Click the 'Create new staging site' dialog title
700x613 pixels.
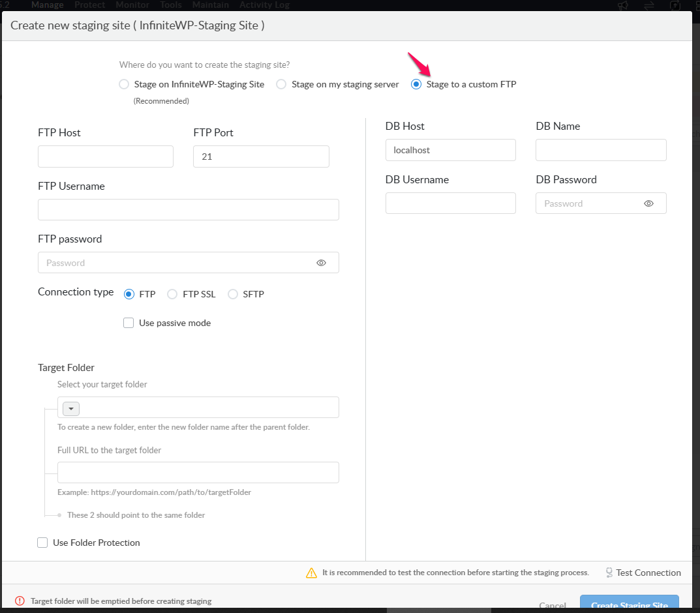tap(138, 25)
